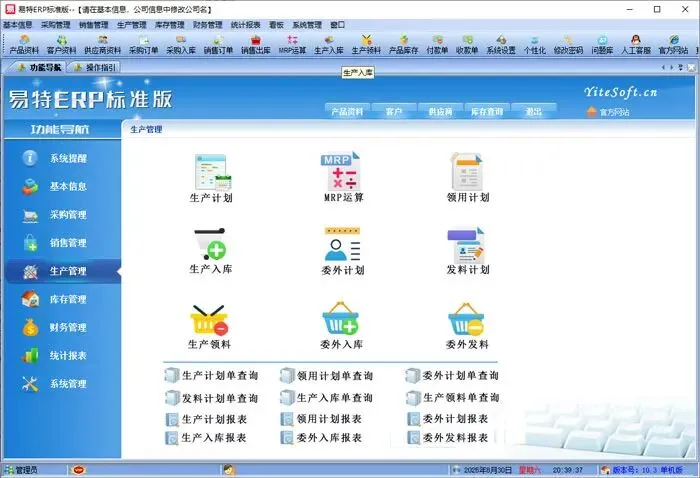Open the 基本信息 menu
This screenshot has height=478, width=700.
(17, 25)
